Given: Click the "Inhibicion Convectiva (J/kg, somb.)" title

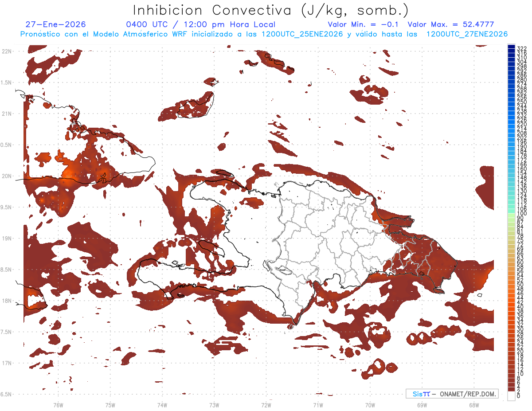Looking at the screenshot, I should (x=271, y=10).
